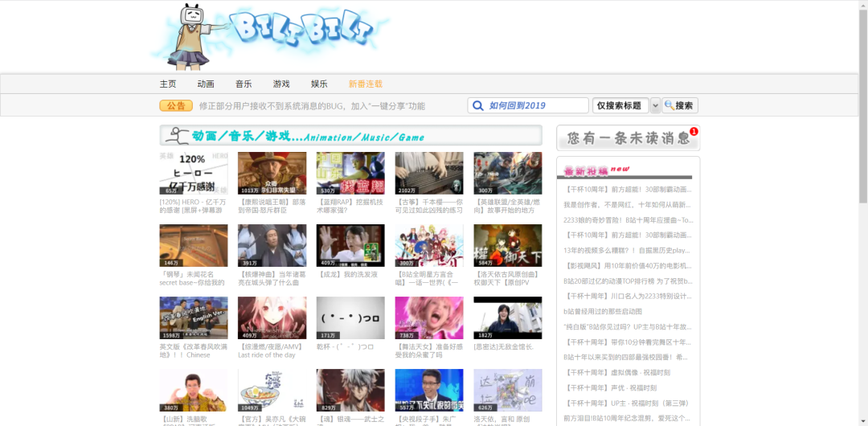Open the 核爆神曲 video thumbnail
Image resolution: width=868 pixels, height=426 pixels.
[x=272, y=245]
